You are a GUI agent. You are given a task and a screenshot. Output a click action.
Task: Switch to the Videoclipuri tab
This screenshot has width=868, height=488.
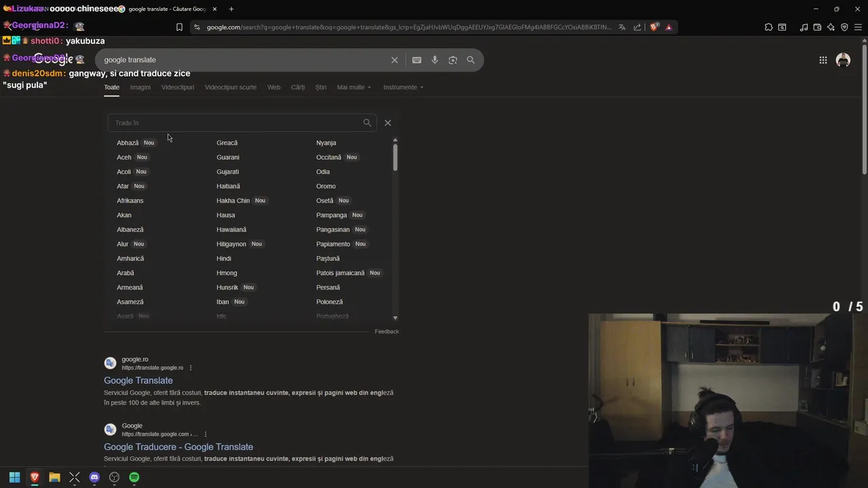178,87
